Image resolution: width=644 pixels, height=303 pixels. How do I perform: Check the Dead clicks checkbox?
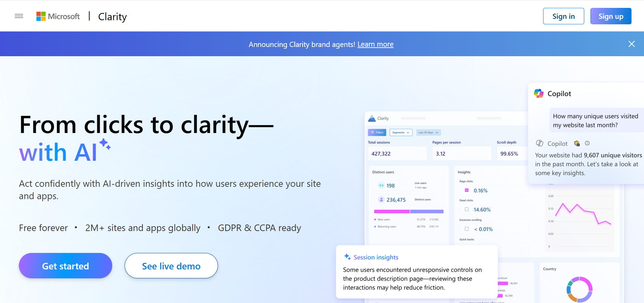[467, 209]
